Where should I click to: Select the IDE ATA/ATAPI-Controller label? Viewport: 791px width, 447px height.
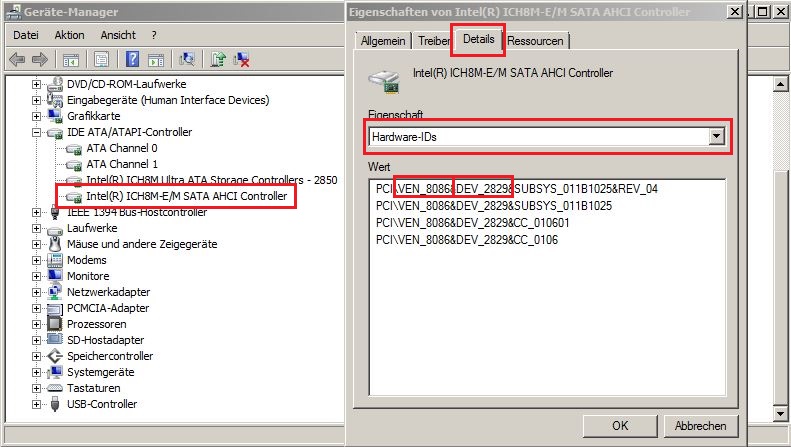pyautogui.click(x=130, y=132)
